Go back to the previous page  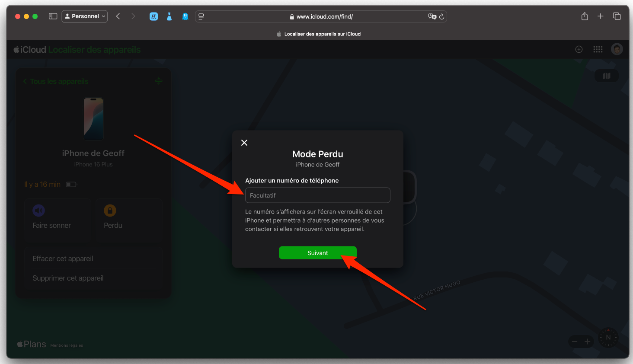pyautogui.click(x=118, y=16)
